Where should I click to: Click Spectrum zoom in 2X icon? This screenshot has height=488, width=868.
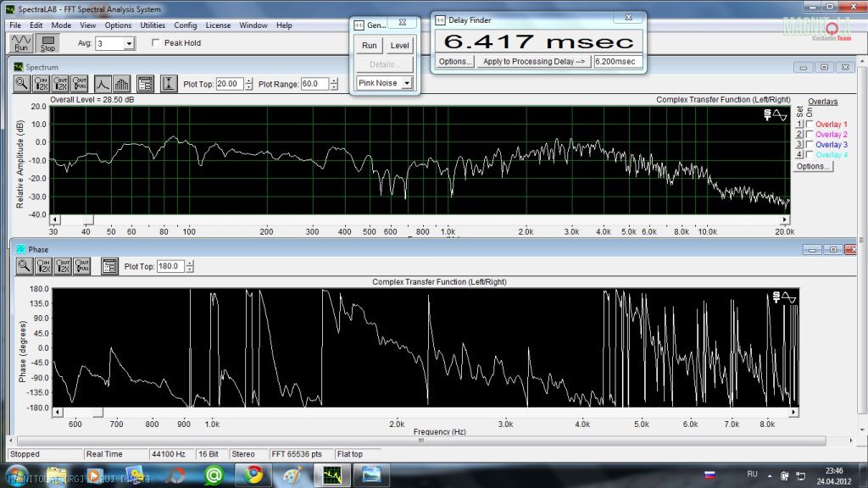tap(41, 84)
